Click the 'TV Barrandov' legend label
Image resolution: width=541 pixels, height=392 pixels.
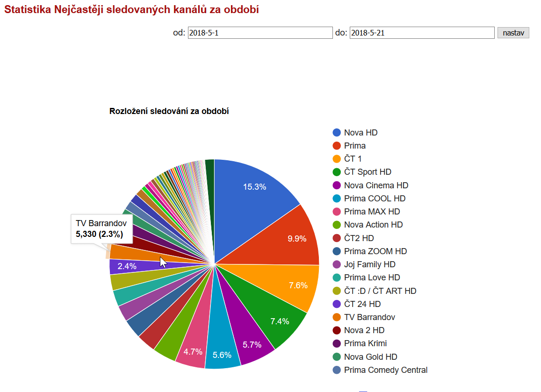pos(369,317)
